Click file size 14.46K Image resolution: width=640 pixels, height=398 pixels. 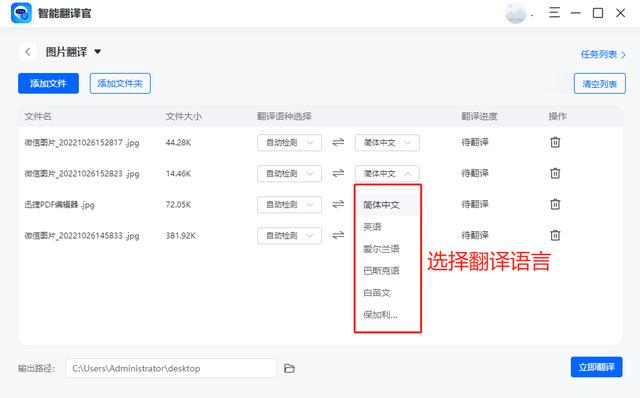click(x=178, y=173)
